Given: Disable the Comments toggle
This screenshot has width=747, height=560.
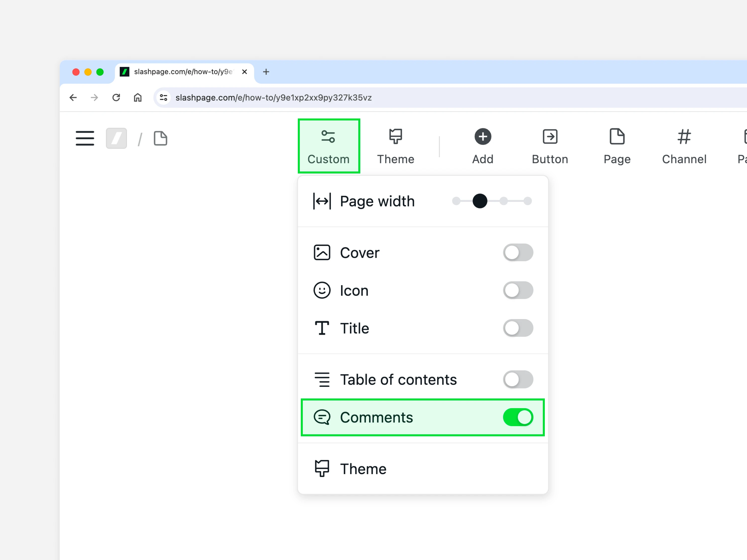Looking at the screenshot, I should (x=518, y=417).
